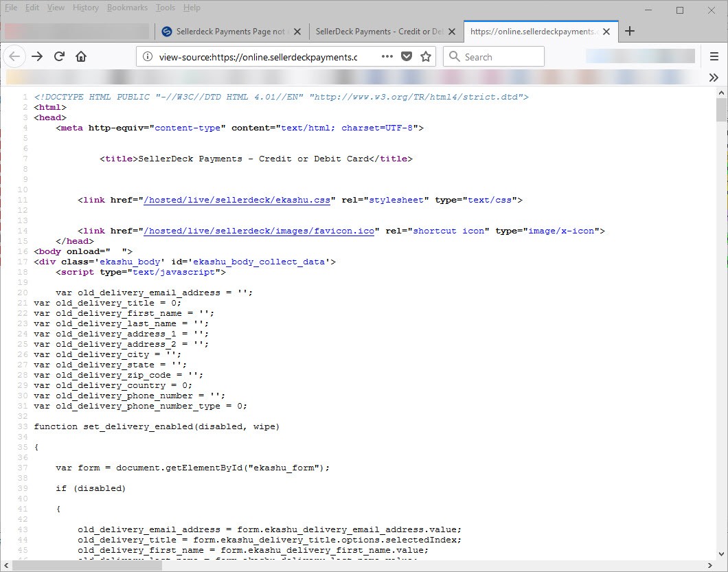Open the ekashu.css stylesheet link
This screenshot has height=572, width=728.
click(236, 200)
